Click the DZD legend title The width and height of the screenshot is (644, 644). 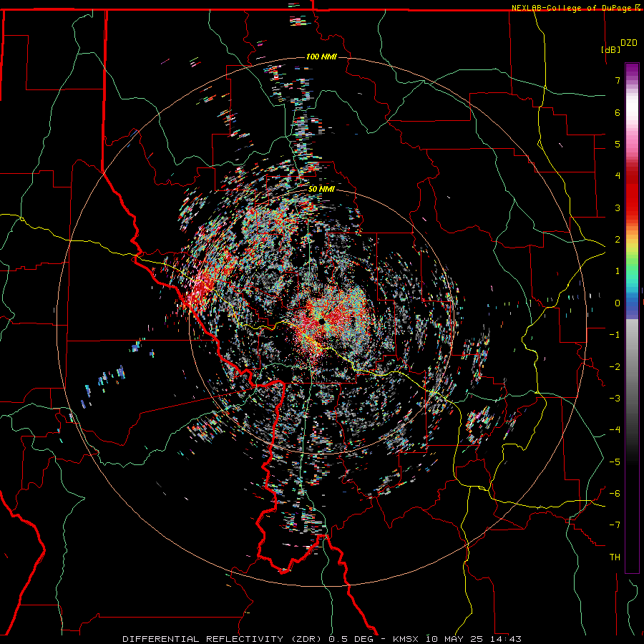coord(629,43)
